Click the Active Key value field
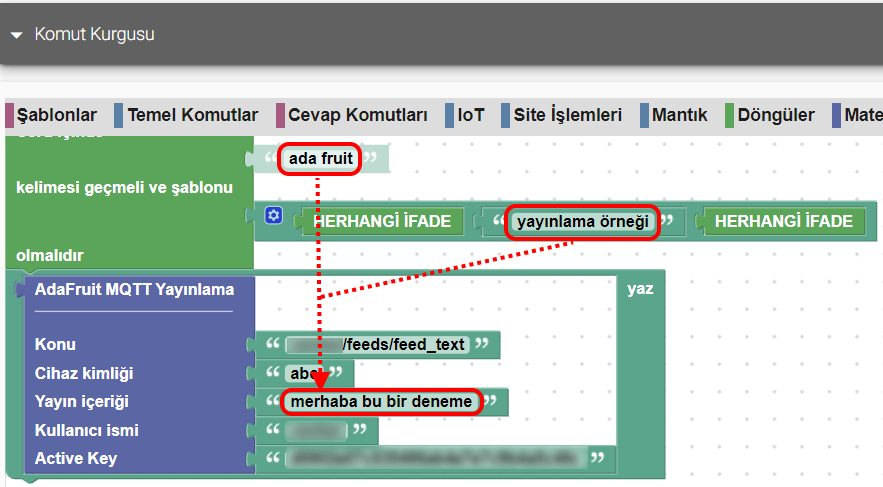The image size is (883, 487). coord(434,459)
